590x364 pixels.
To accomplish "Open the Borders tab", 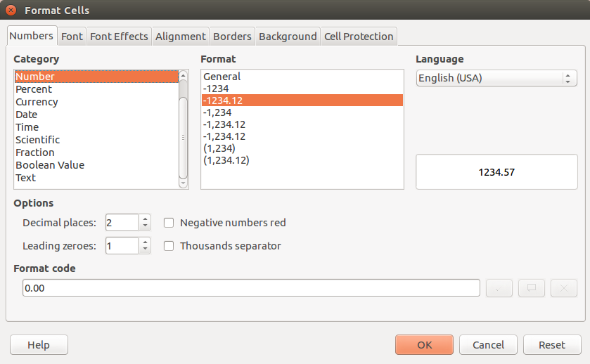I will point(232,37).
